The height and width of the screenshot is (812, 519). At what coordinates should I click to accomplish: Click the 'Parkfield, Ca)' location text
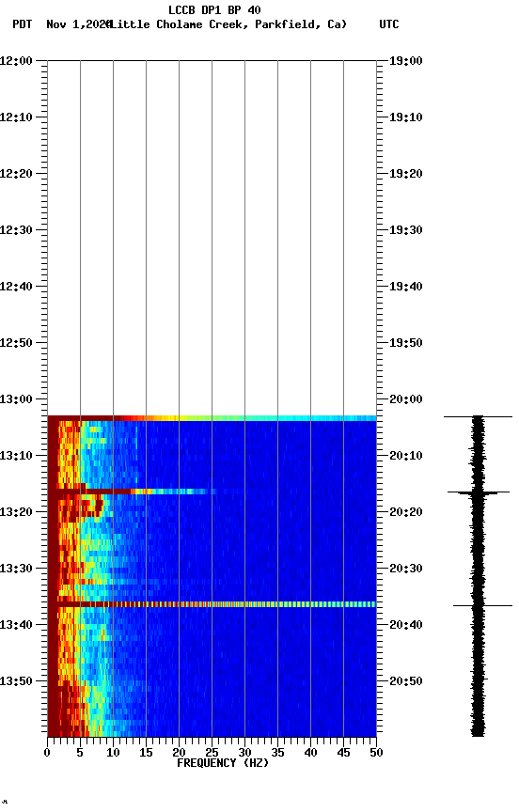coord(301,24)
